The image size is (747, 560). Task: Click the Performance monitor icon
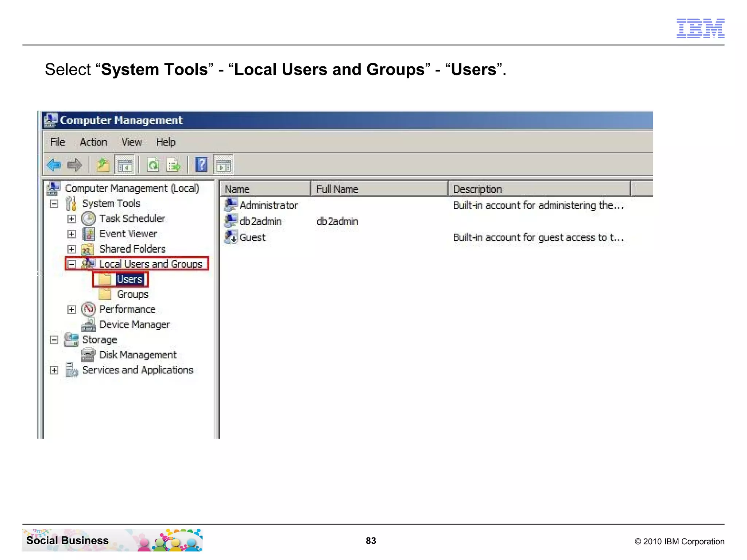88,309
